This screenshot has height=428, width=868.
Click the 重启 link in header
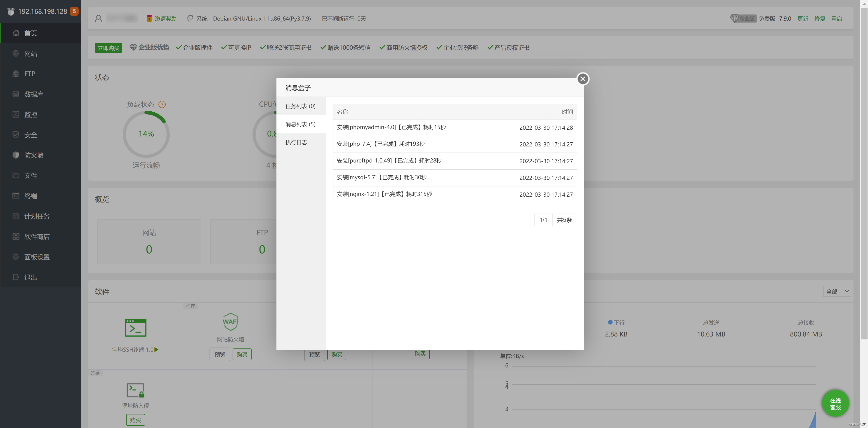tap(837, 19)
